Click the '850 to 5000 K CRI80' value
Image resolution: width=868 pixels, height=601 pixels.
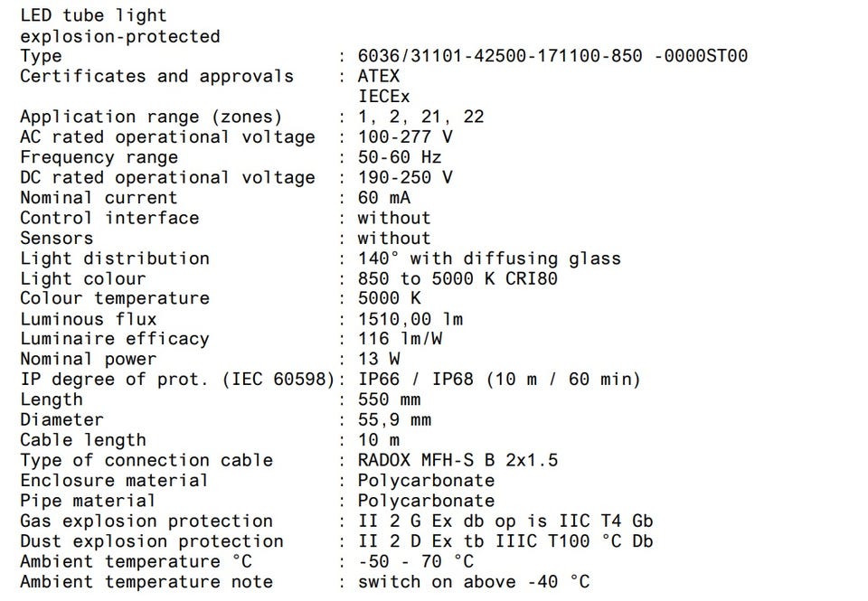tap(458, 278)
